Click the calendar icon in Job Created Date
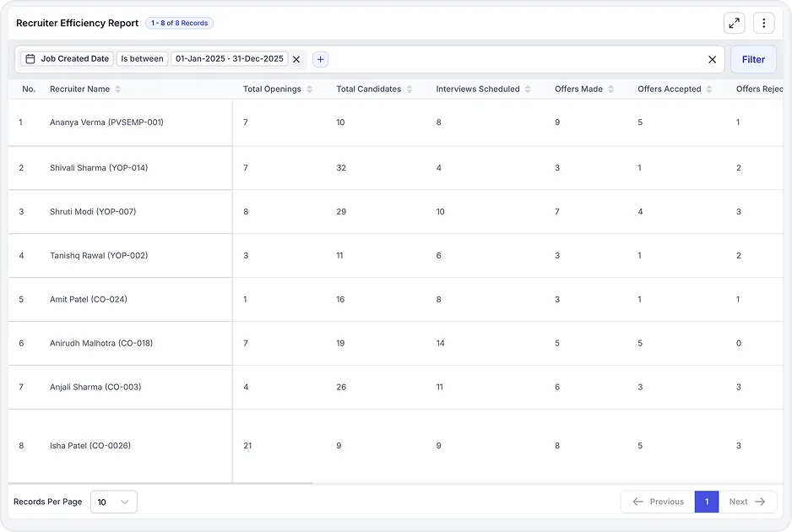Image resolution: width=792 pixels, height=532 pixels. (30, 59)
